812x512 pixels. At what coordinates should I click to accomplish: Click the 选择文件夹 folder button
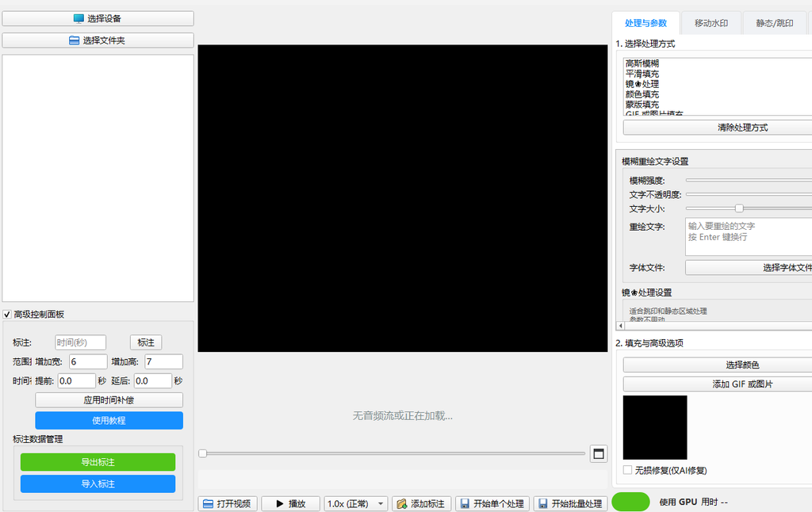coord(98,40)
